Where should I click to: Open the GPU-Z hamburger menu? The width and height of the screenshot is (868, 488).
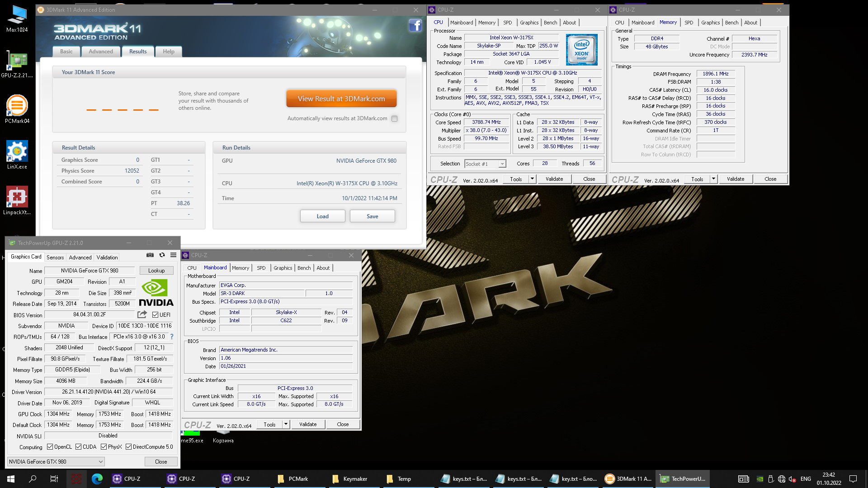[173, 255]
